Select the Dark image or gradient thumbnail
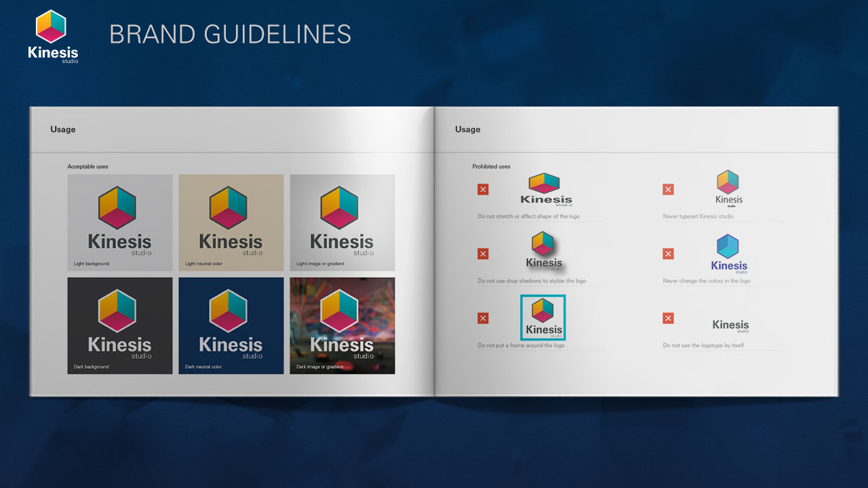This screenshot has height=488, width=868. (x=342, y=325)
